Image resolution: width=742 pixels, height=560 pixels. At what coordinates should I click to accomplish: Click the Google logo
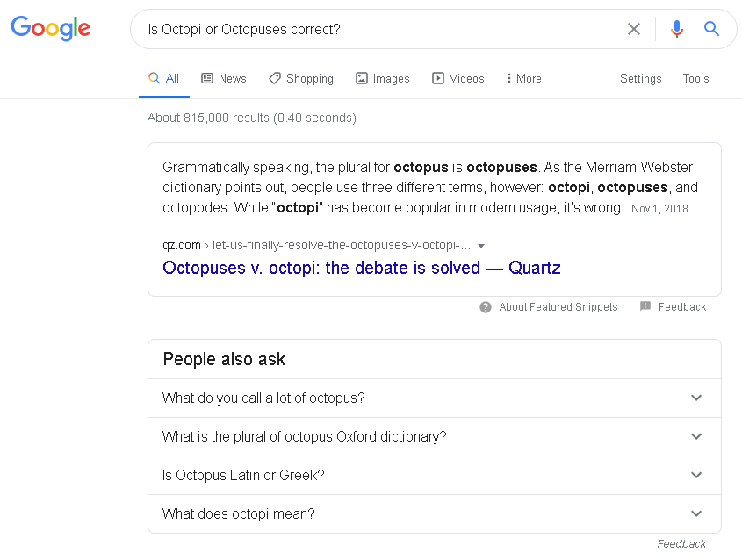tap(50, 28)
